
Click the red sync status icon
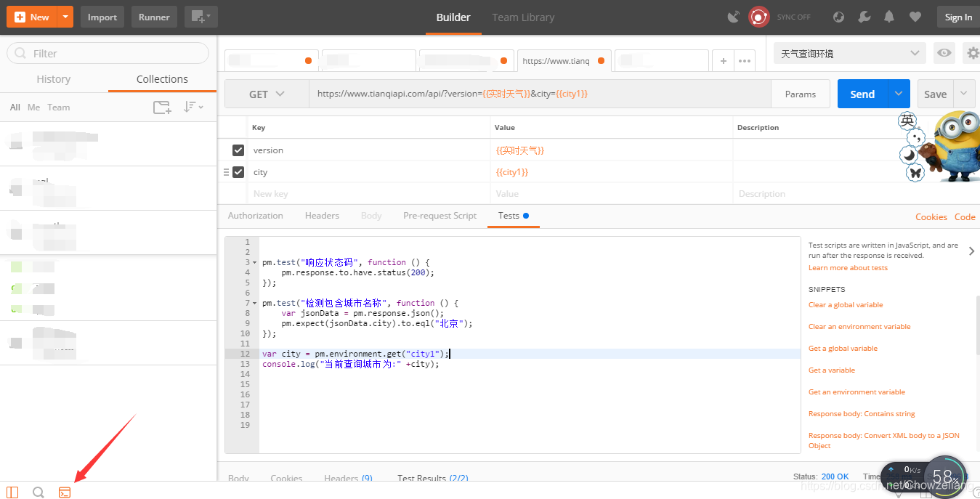click(x=759, y=17)
